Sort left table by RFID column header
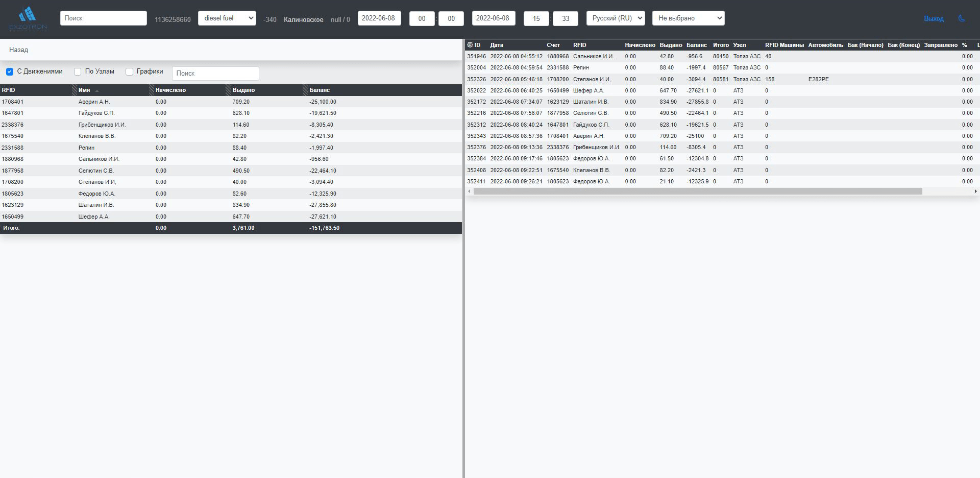 pos(9,90)
